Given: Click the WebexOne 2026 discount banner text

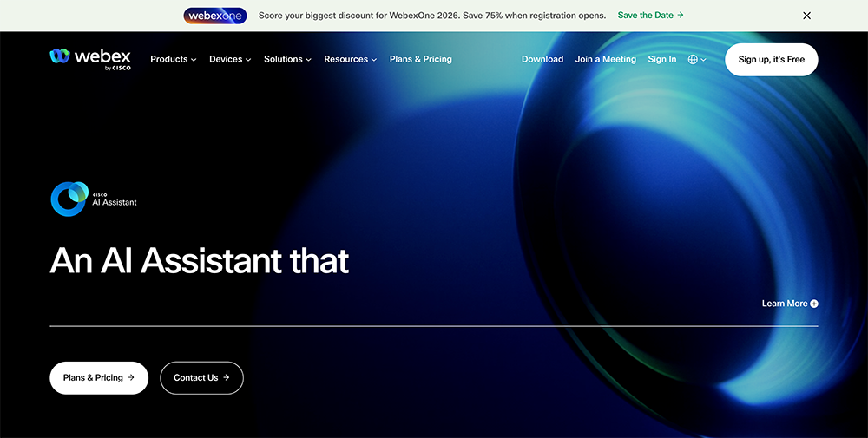Looking at the screenshot, I should coord(432,16).
